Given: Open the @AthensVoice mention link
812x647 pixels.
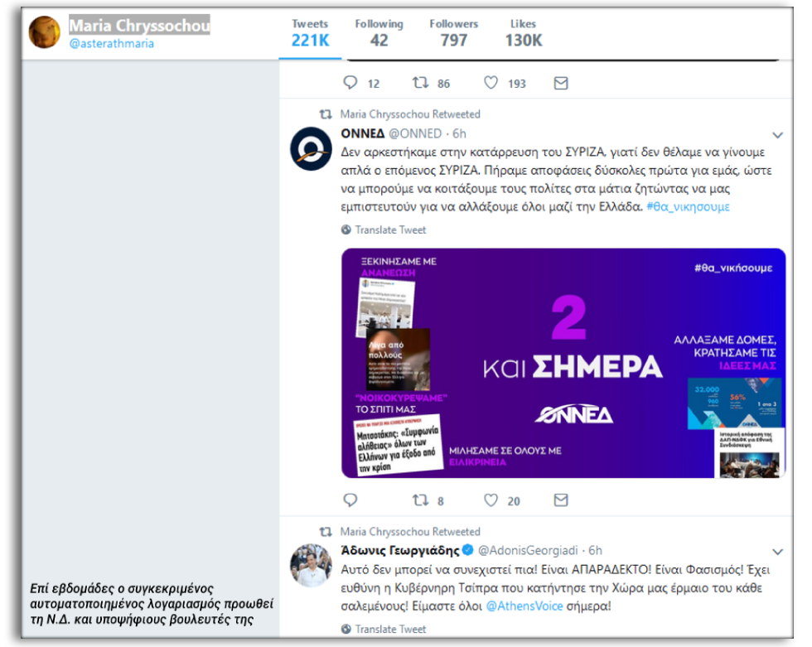Looking at the screenshot, I should (524, 606).
